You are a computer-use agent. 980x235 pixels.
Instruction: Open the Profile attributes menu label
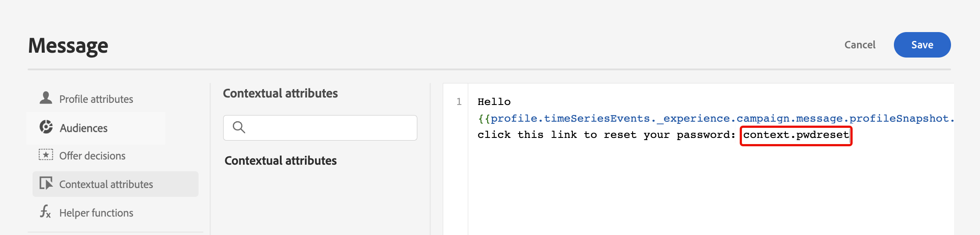pyautogui.click(x=96, y=99)
